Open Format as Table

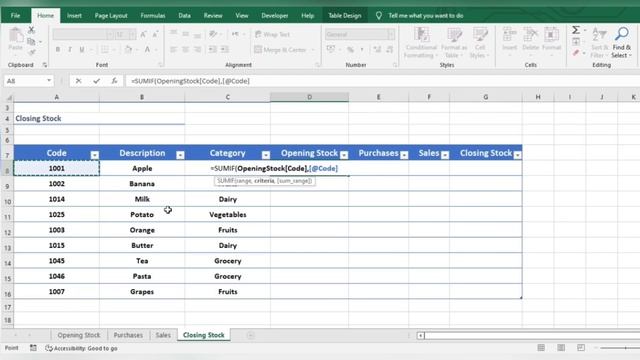453,42
